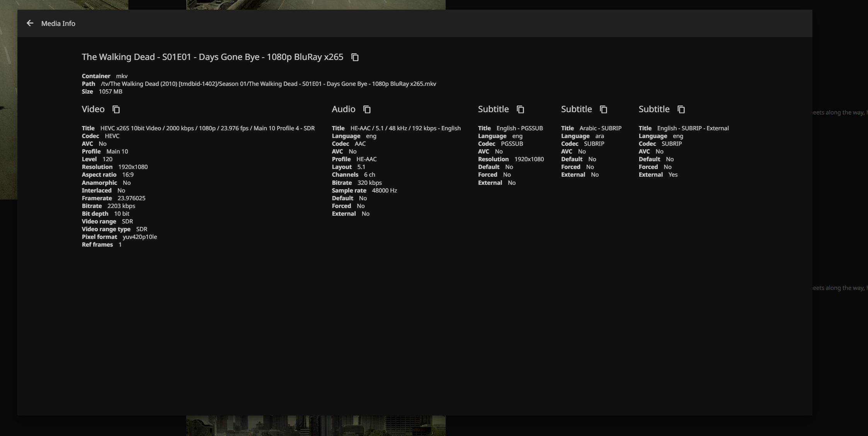
Task: Click the Framerate value 23.976025
Action: (x=131, y=198)
